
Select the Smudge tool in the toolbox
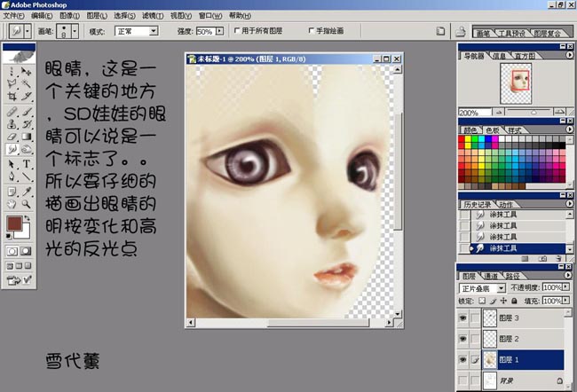(12, 150)
